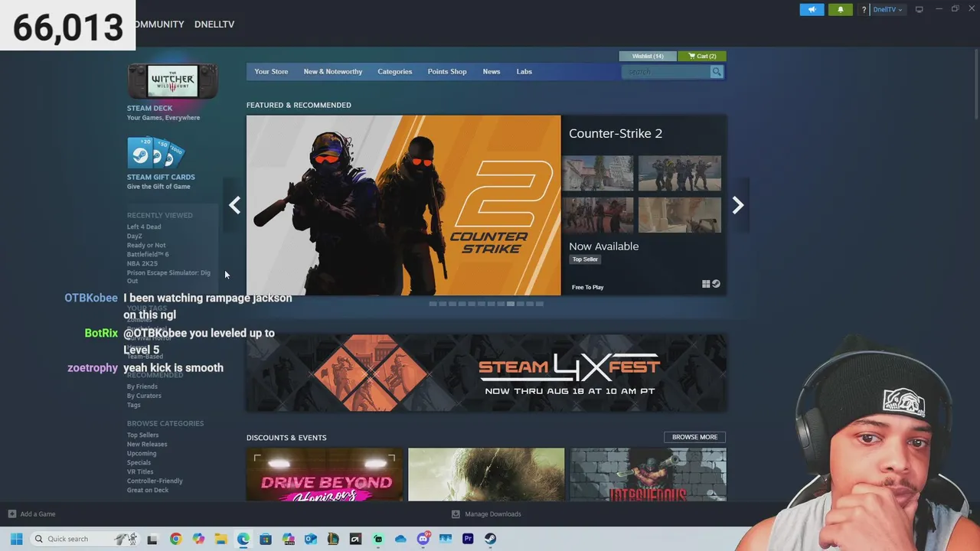This screenshot has width=980, height=551.
Task: Open the Wishlist (14) button
Action: pyautogui.click(x=648, y=56)
